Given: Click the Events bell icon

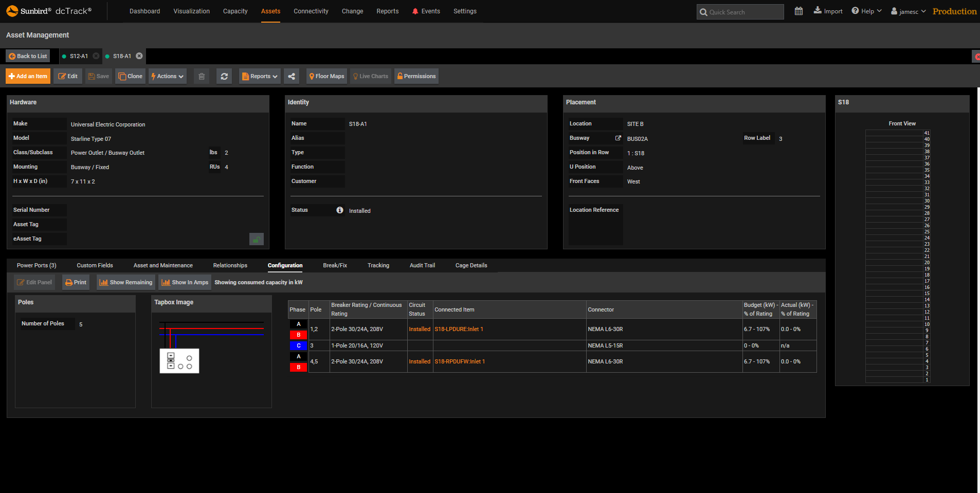Looking at the screenshot, I should coord(415,11).
